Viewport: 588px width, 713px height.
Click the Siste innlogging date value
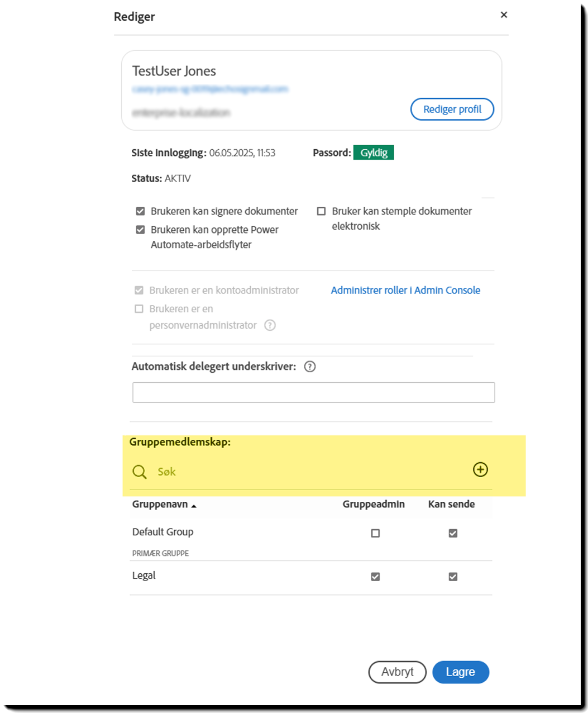242,153
